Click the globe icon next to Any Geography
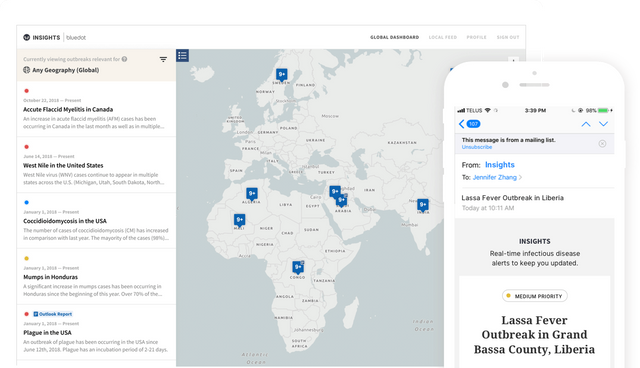Viewport: 640px width, 368px height. (x=27, y=70)
